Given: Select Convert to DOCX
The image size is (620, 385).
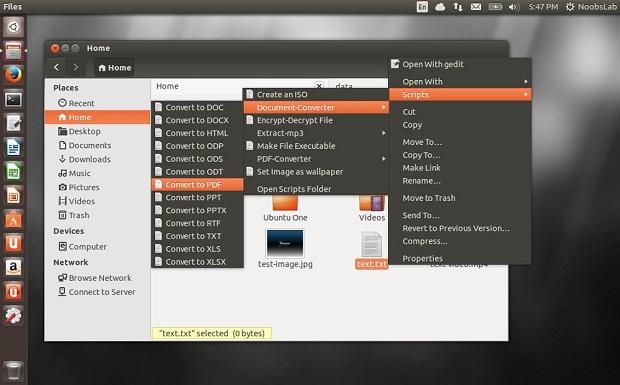Looking at the screenshot, I should pyautogui.click(x=197, y=120).
